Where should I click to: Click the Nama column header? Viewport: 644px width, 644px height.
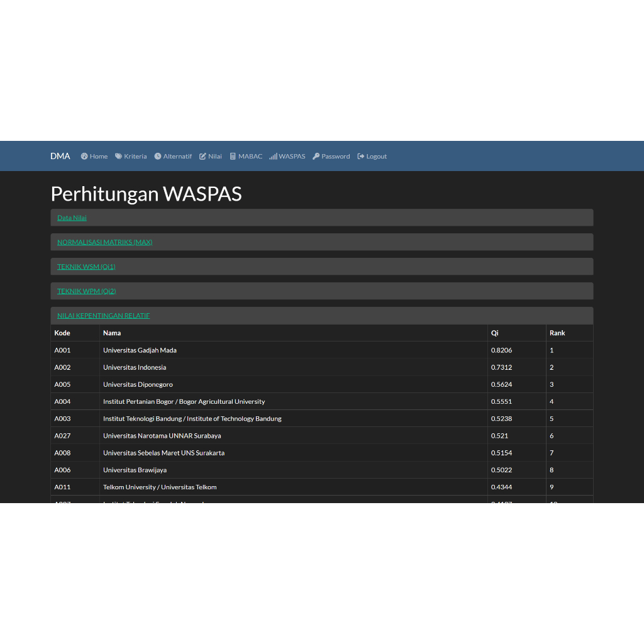[x=293, y=333]
